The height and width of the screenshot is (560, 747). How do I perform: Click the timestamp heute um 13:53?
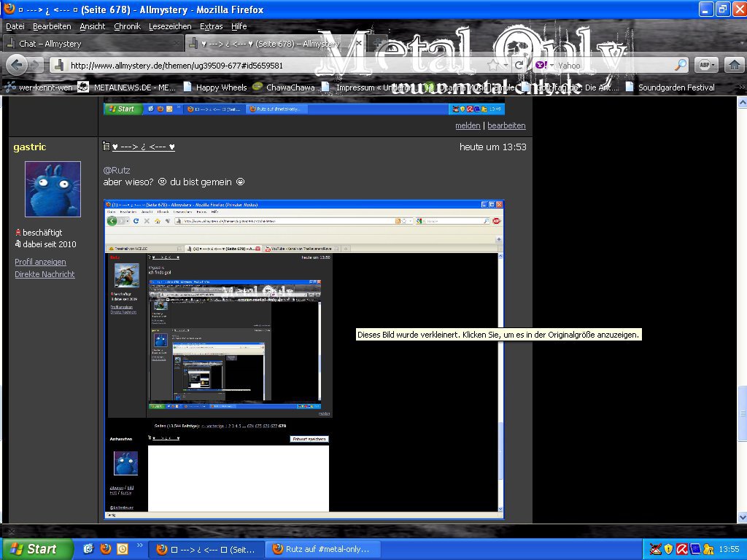(x=492, y=147)
